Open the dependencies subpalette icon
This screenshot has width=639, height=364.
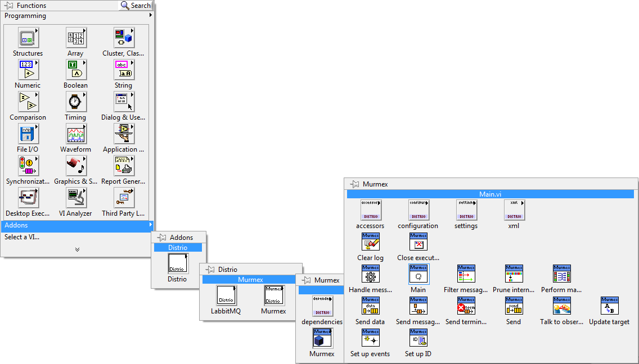pos(322,306)
